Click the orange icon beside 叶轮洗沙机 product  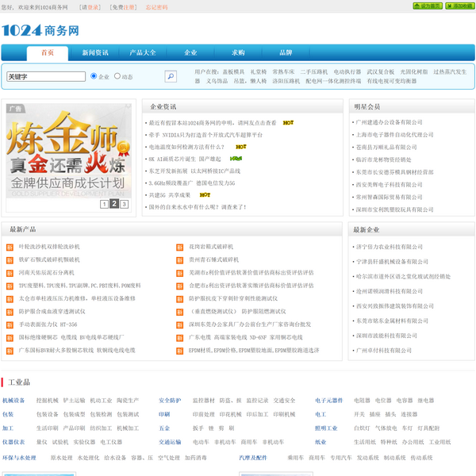pyautogui.click(x=10, y=248)
